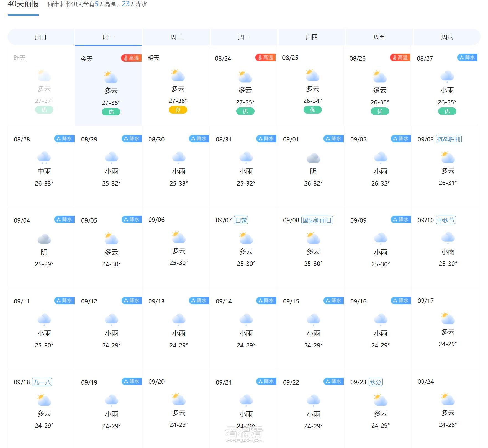This screenshot has height=448, width=488.
Task: Click the 白露 solar term tag on 09/07
Action: [x=242, y=220]
